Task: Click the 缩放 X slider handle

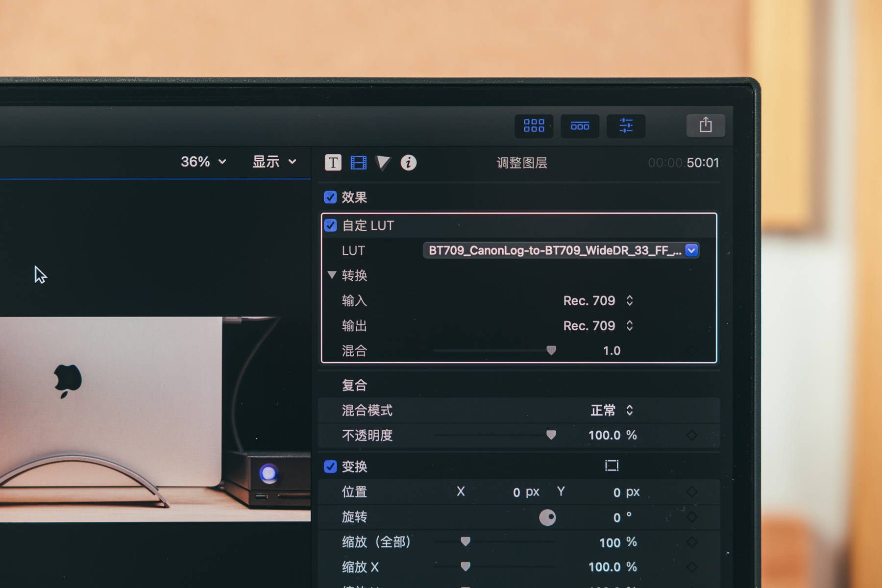Action: [x=465, y=566]
